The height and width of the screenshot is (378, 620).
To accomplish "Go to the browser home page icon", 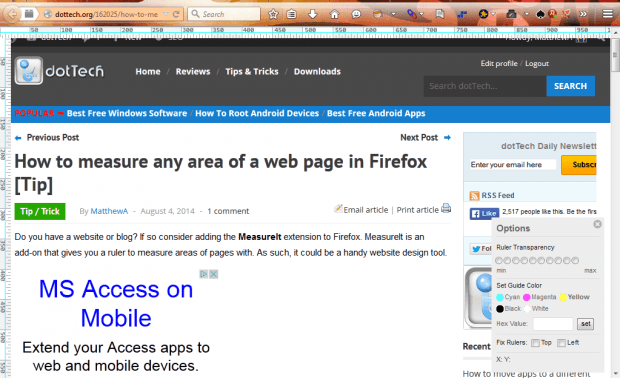I will click(x=335, y=14).
